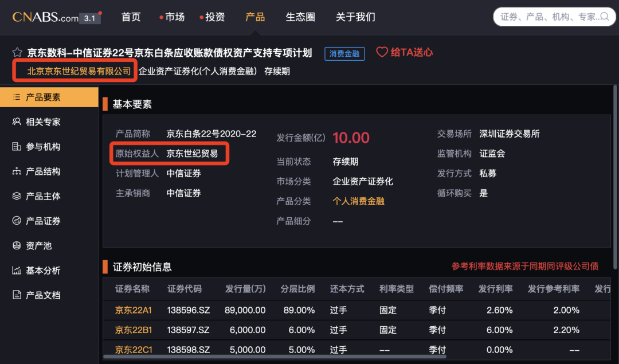This screenshot has width=619, height=364.
Task: Click the favorite star icon beside product title
Action: [17, 53]
